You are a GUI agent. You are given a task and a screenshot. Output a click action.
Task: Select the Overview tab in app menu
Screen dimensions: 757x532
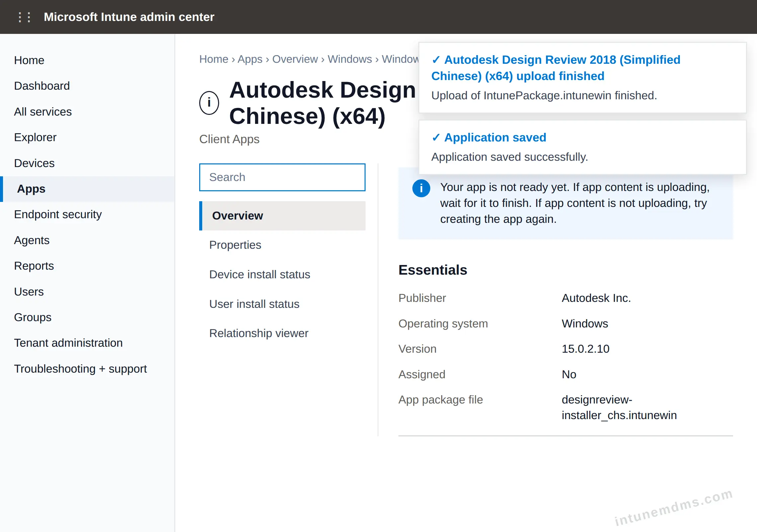282,216
